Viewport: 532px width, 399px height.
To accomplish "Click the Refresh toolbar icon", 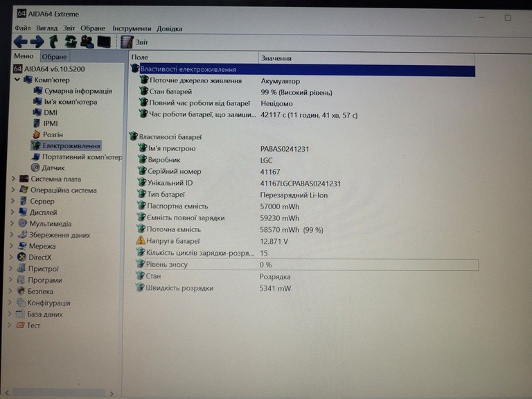I will pyautogui.click(x=71, y=42).
